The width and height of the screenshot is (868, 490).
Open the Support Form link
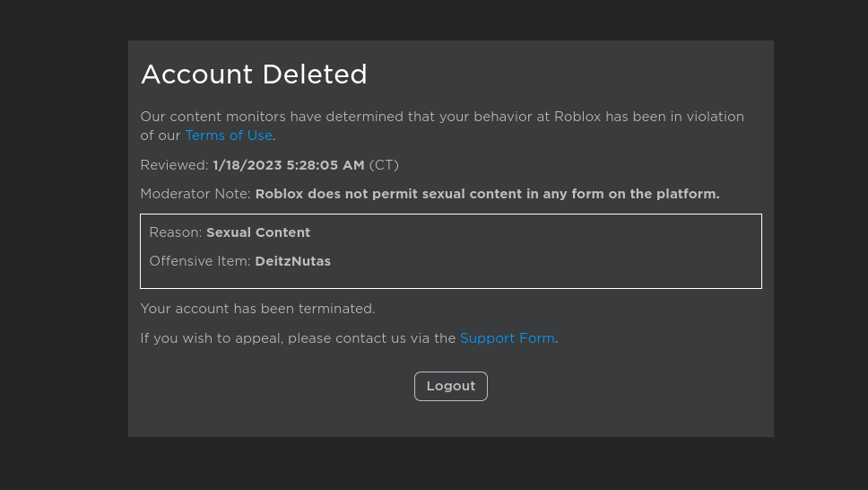tap(507, 338)
